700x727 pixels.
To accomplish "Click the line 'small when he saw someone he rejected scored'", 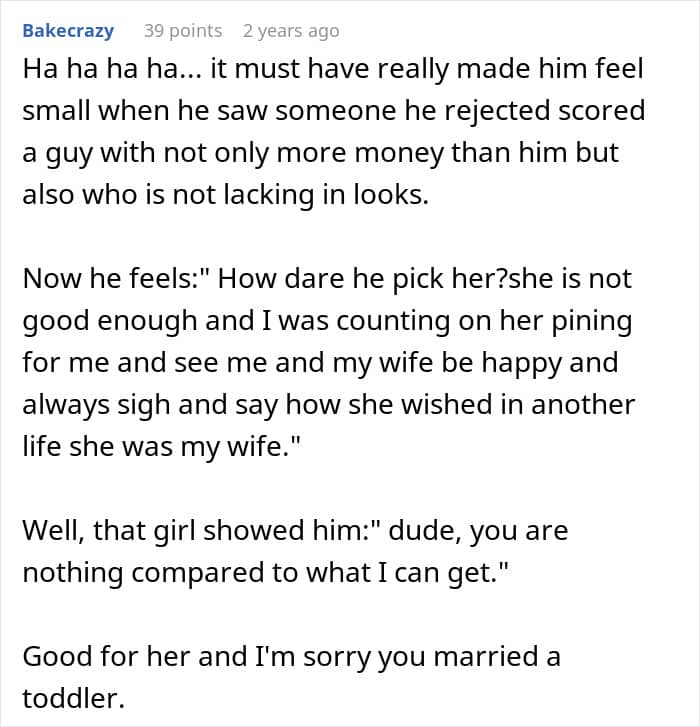I will tap(334, 111).
